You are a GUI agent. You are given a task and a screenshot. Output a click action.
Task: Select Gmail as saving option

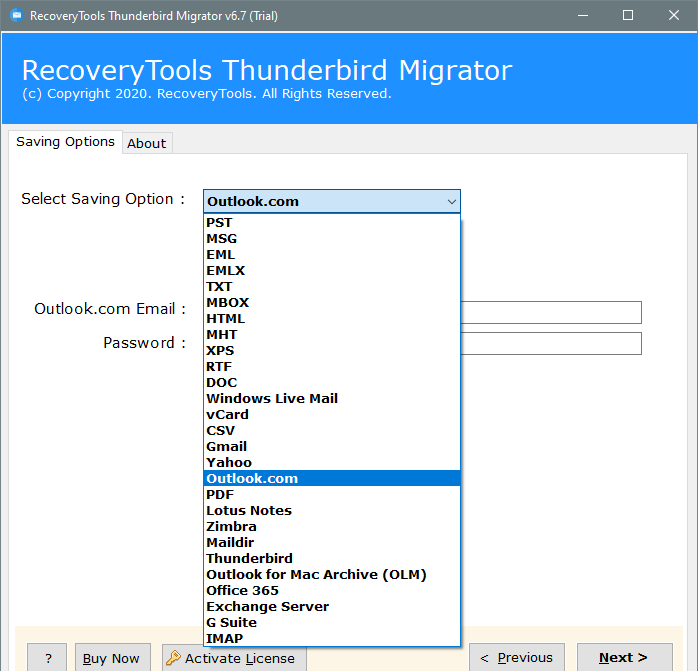[332, 447]
